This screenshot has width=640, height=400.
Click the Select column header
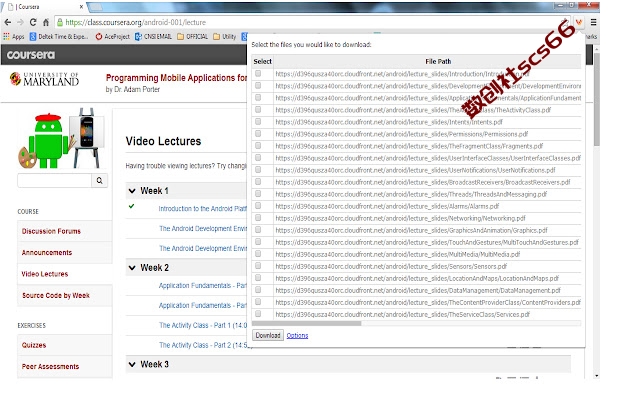tap(262, 61)
